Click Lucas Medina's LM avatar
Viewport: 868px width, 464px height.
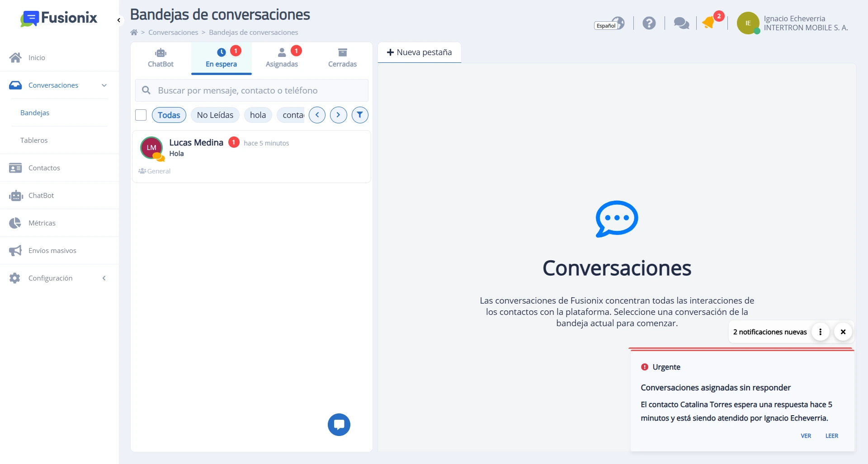[151, 148]
